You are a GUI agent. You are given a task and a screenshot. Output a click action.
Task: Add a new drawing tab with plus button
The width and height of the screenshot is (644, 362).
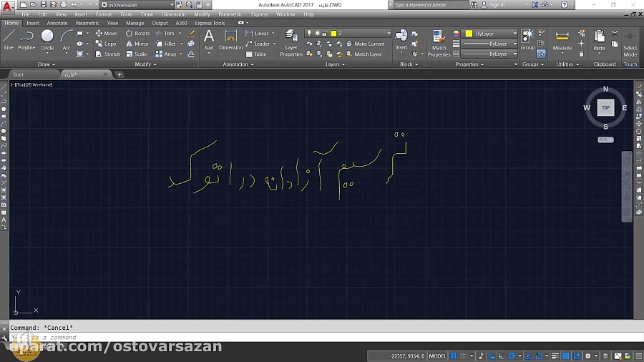click(119, 74)
